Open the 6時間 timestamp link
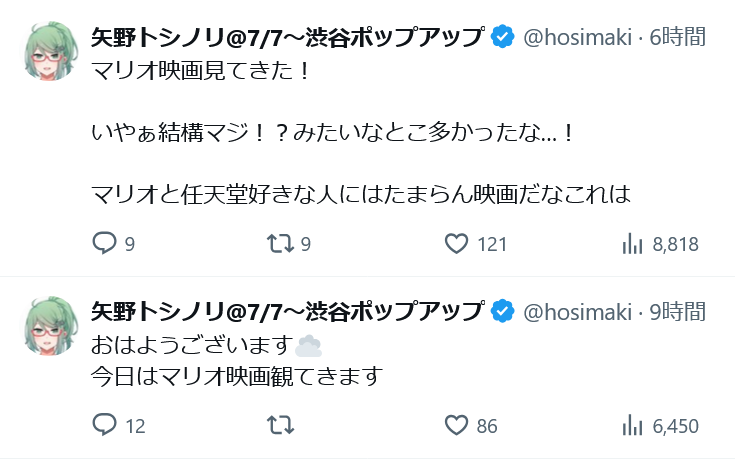735x459 pixels. 677,38
